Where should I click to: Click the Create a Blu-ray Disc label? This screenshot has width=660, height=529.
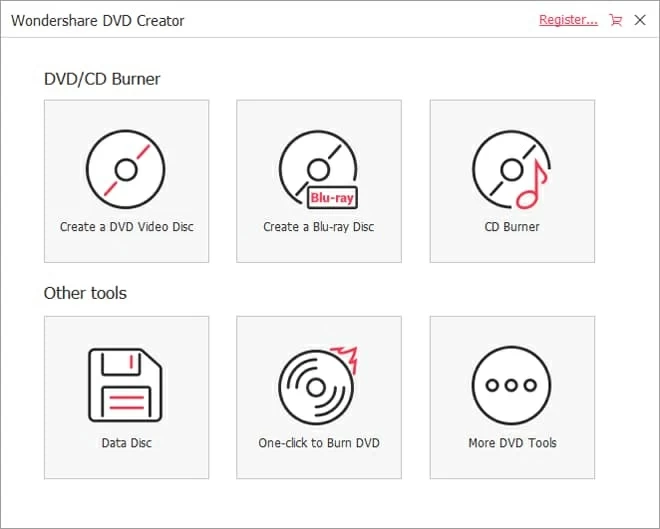tap(319, 227)
